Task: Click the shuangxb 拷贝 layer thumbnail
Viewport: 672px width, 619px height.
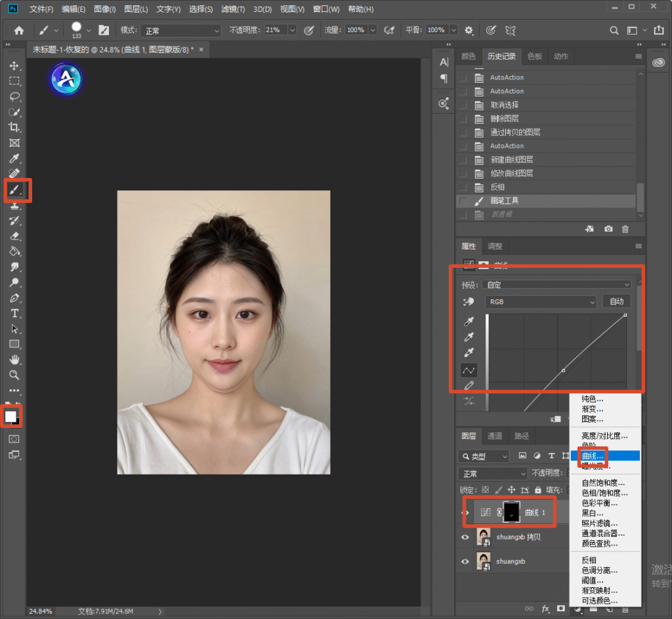Action: click(484, 537)
